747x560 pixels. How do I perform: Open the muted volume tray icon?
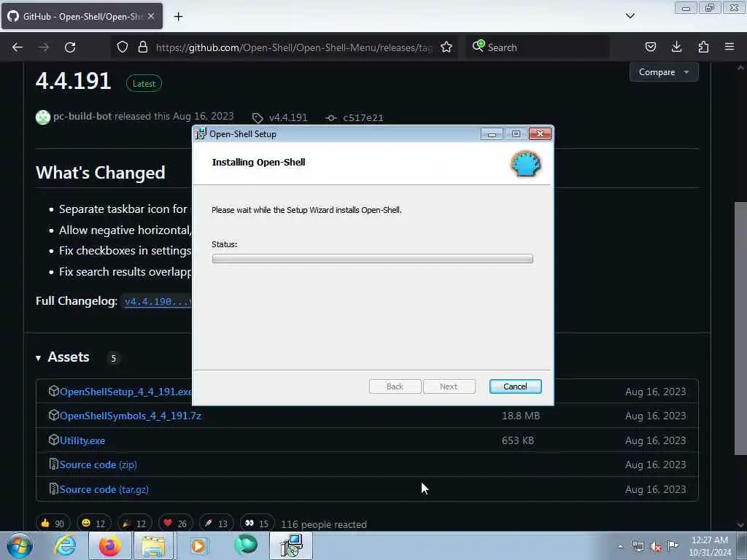656,547
